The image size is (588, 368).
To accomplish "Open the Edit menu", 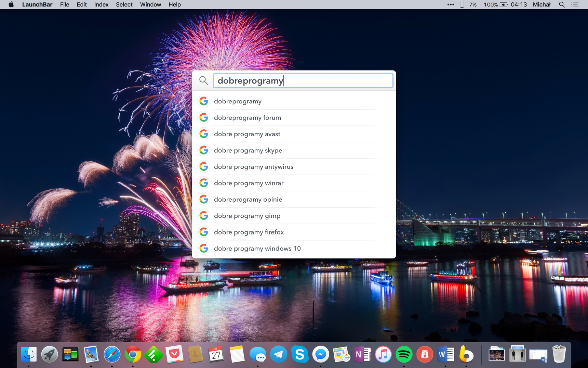I will tap(82, 4).
